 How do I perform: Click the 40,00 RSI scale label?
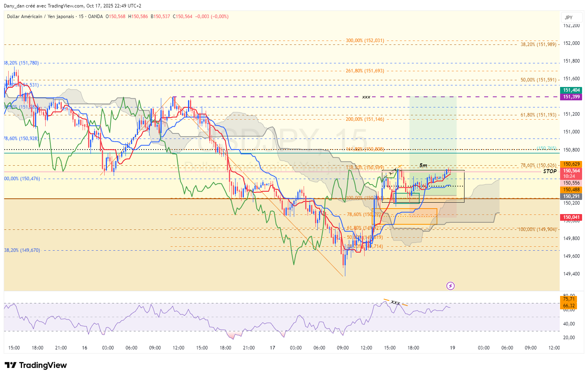[x=569, y=324]
